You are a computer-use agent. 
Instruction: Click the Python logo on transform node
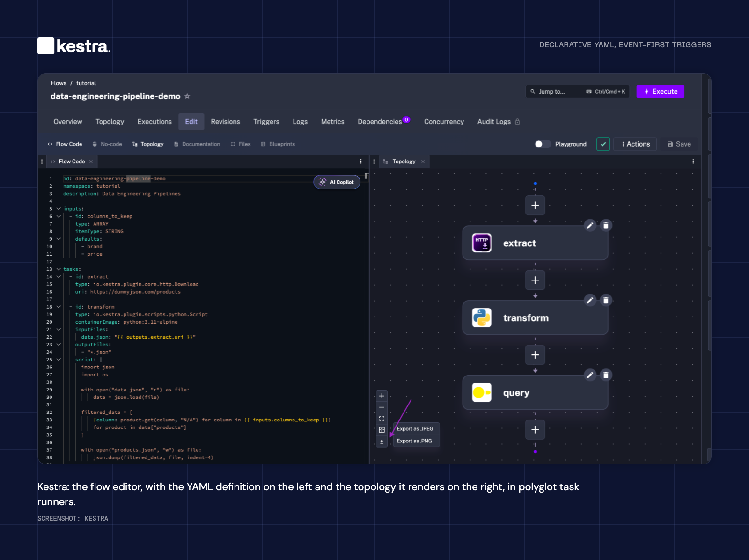coord(482,317)
